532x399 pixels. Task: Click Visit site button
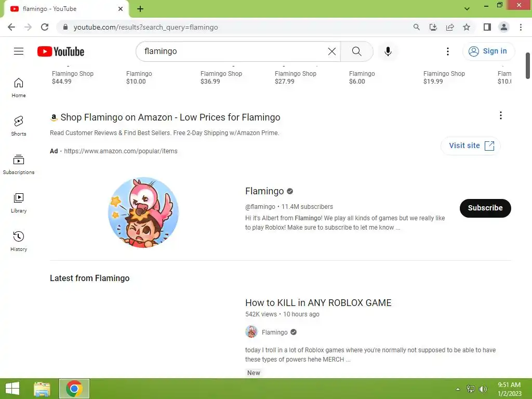pyautogui.click(x=470, y=145)
